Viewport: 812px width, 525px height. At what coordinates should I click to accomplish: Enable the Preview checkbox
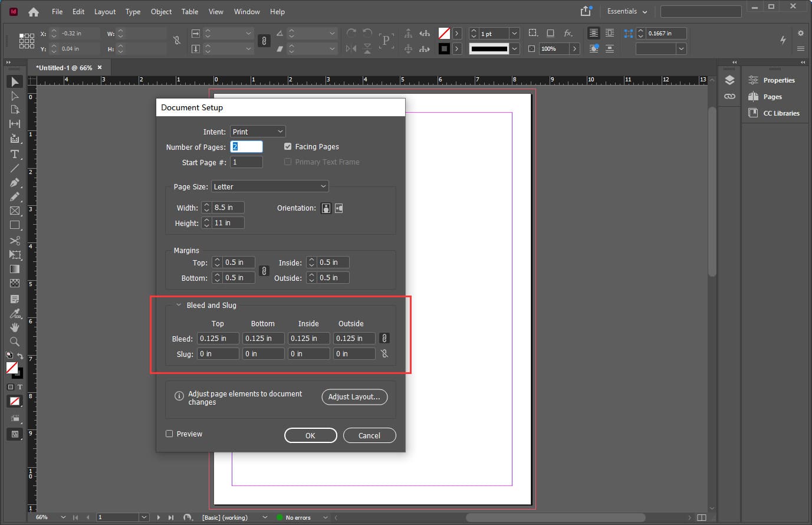click(169, 434)
